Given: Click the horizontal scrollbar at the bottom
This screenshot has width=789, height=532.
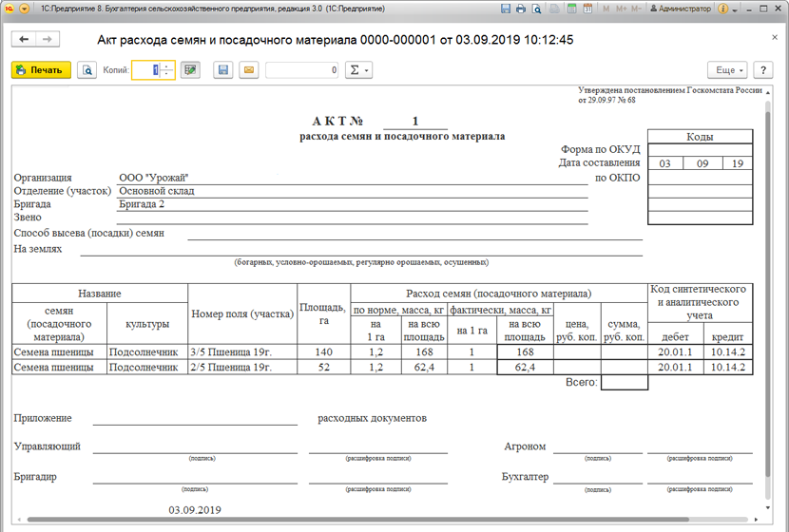Looking at the screenshot, I should coord(357,520).
